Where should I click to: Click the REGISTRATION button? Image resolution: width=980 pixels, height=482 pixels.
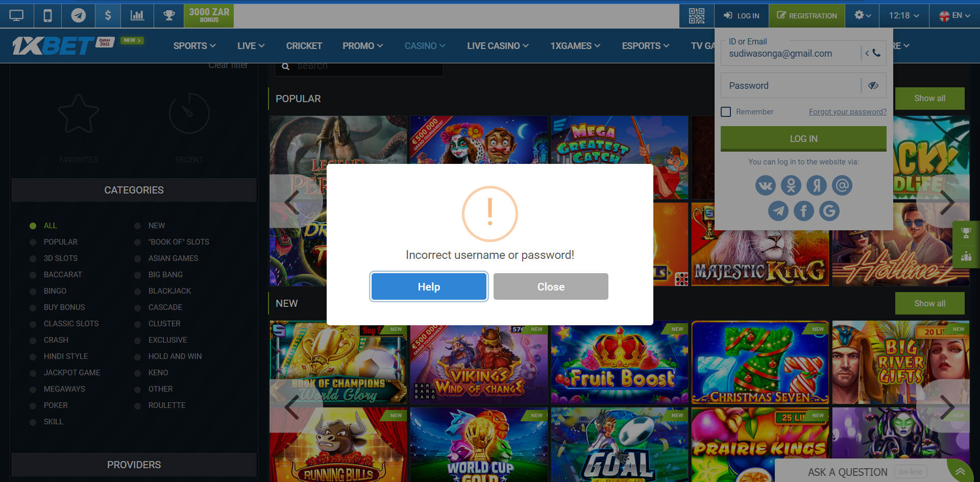coord(807,16)
